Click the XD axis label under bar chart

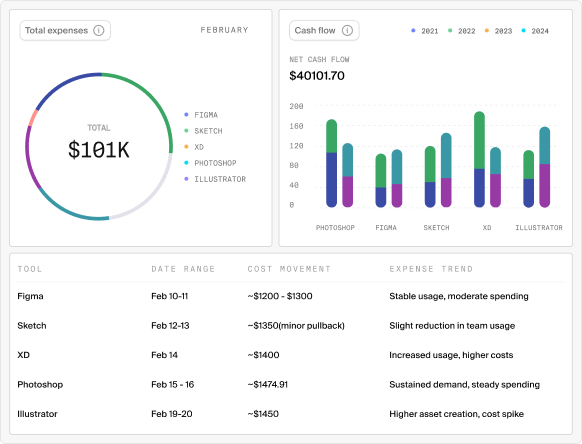tap(487, 228)
